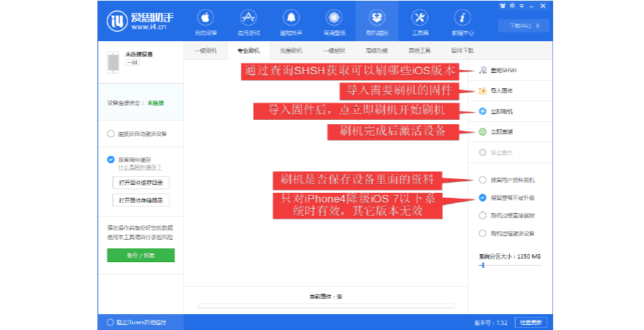Select 保留用户资料刷机 option
The image size is (644, 330).
coord(482,180)
